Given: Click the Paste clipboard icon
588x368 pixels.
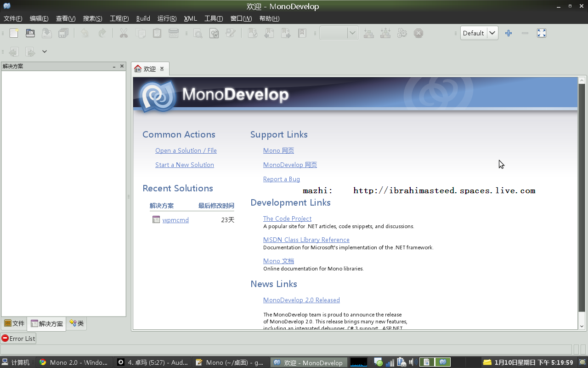Looking at the screenshot, I should (x=157, y=33).
